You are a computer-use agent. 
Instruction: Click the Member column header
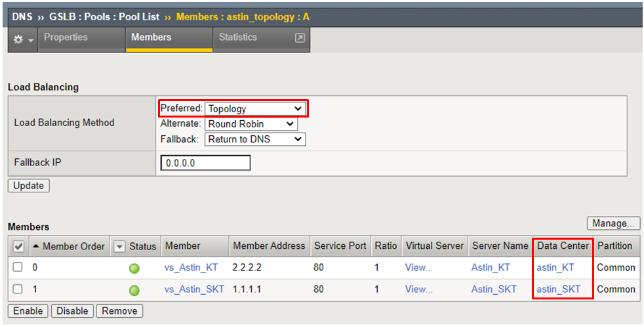click(195, 246)
